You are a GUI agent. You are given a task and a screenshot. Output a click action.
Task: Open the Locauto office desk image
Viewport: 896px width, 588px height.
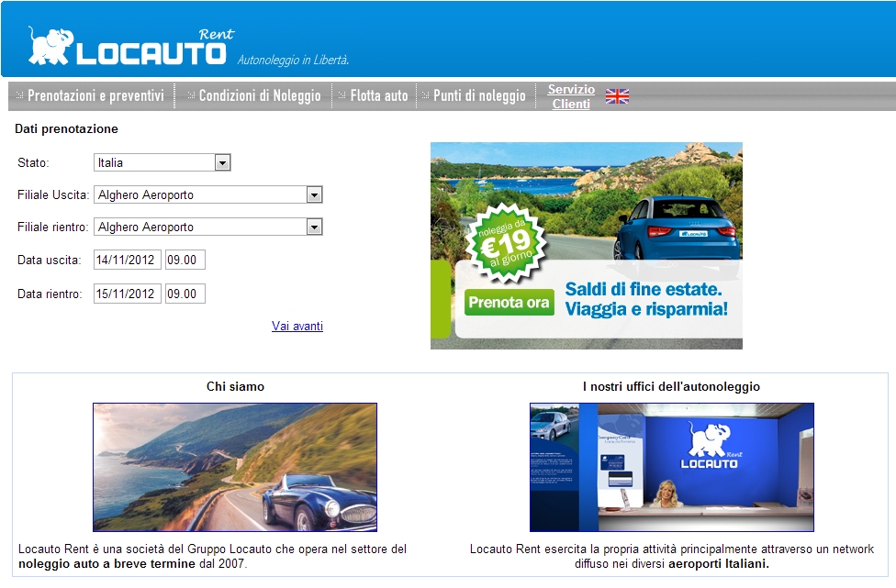[x=672, y=468]
